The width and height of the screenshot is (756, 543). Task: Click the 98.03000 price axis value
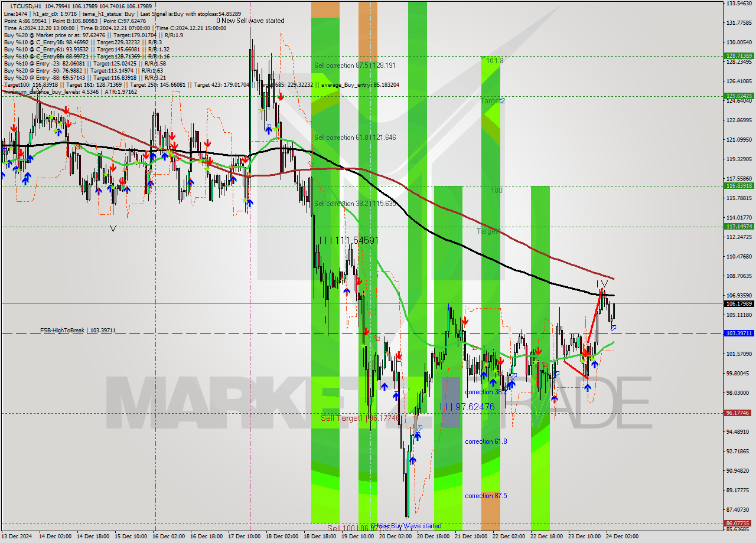click(x=739, y=393)
